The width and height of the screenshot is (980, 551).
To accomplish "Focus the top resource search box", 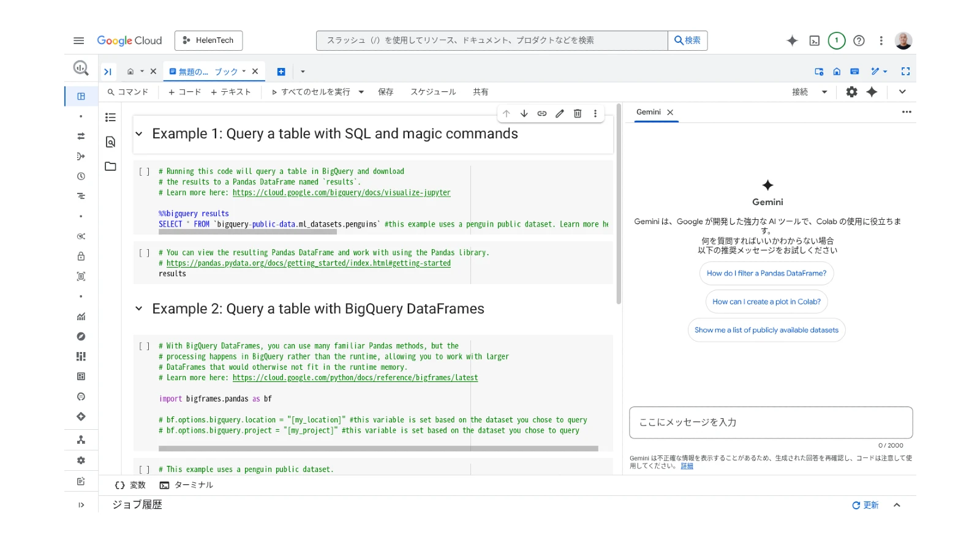I will click(x=492, y=40).
